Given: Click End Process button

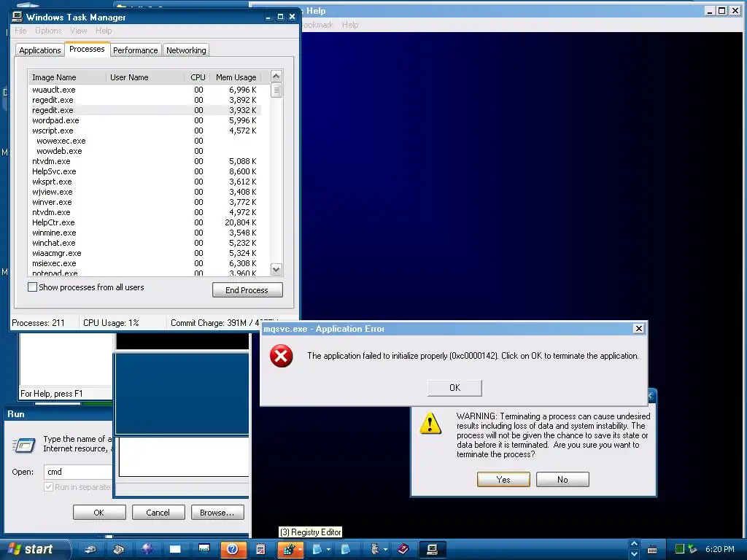Looking at the screenshot, I should point(247,290).
